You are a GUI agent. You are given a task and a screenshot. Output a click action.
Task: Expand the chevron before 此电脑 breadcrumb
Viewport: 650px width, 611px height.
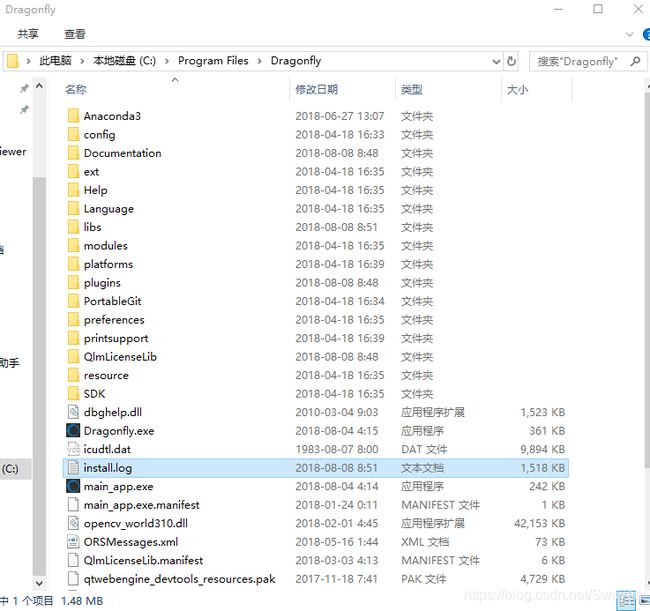28,61
